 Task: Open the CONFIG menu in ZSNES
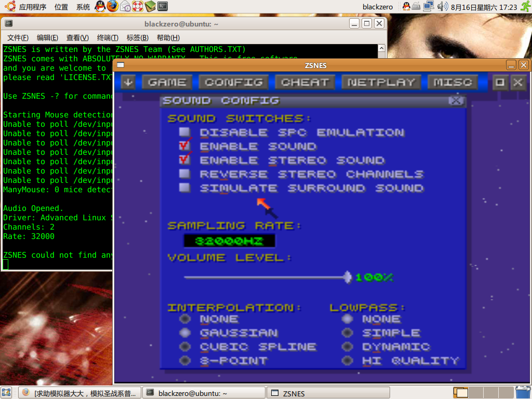pyautogui.click(x=234, y=83)
